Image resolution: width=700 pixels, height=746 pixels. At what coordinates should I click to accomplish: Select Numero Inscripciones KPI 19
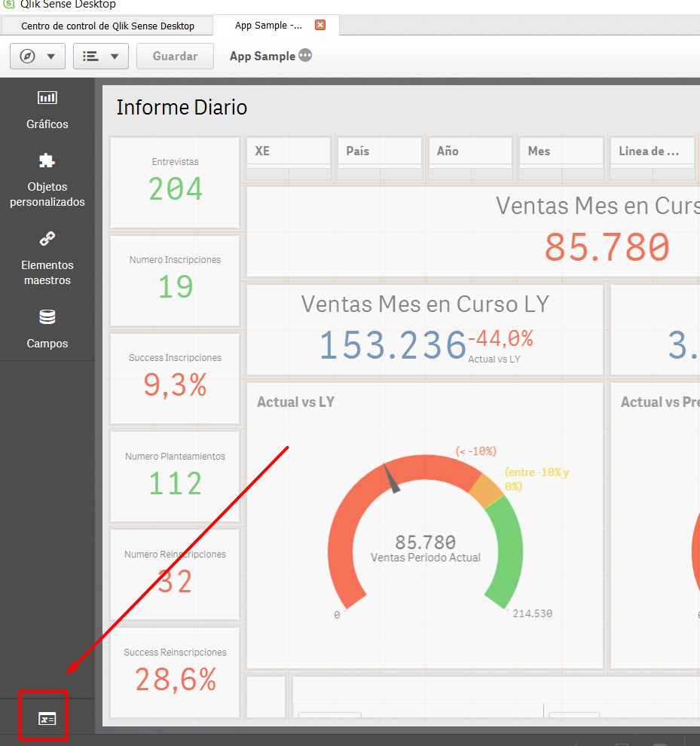click(x=175, y=281)
